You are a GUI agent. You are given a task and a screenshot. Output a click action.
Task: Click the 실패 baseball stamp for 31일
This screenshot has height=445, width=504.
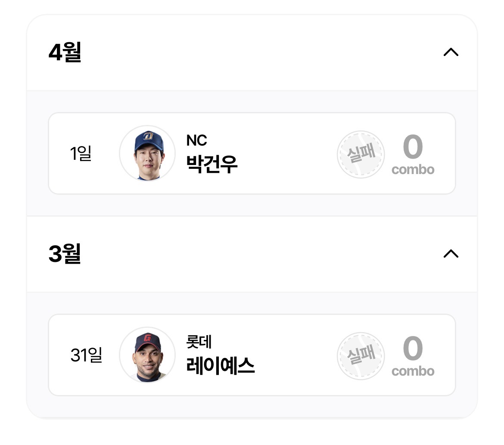click(x=361, y=356)
